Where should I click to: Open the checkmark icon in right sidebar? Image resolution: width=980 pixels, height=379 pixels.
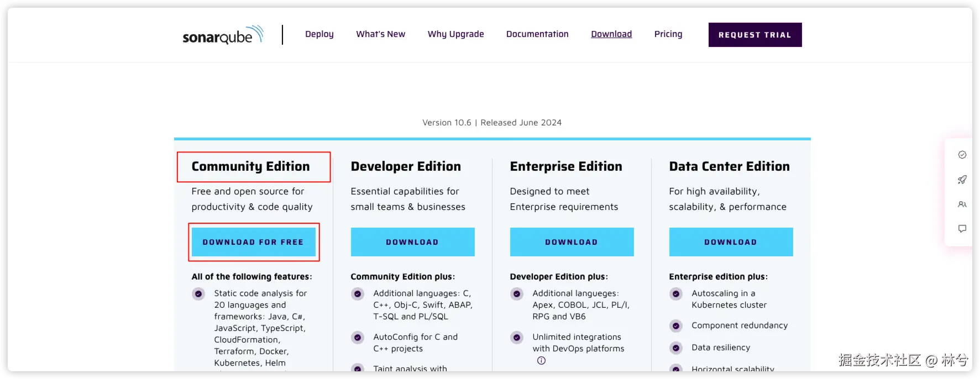pos(962,155)
